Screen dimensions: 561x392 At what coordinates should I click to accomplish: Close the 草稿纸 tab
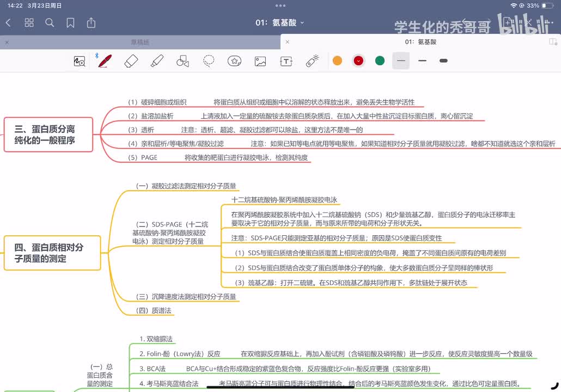pyautogui.click(x=7, y=42)
